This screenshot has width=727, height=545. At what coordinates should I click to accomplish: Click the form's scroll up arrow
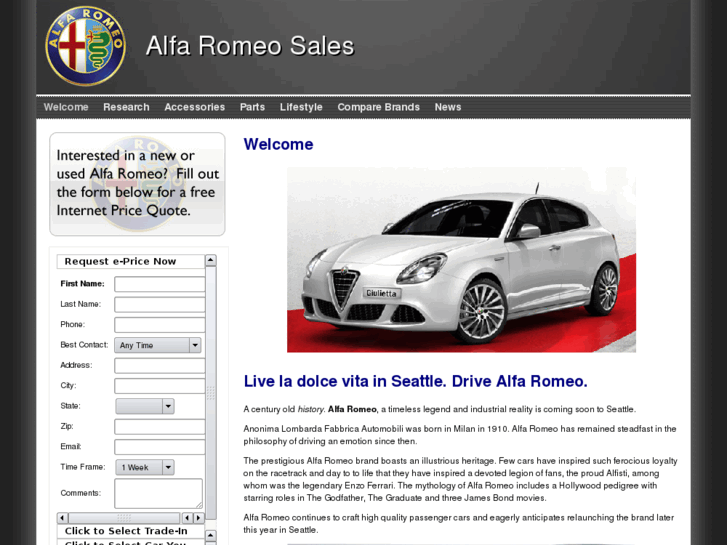pos(210,260)
